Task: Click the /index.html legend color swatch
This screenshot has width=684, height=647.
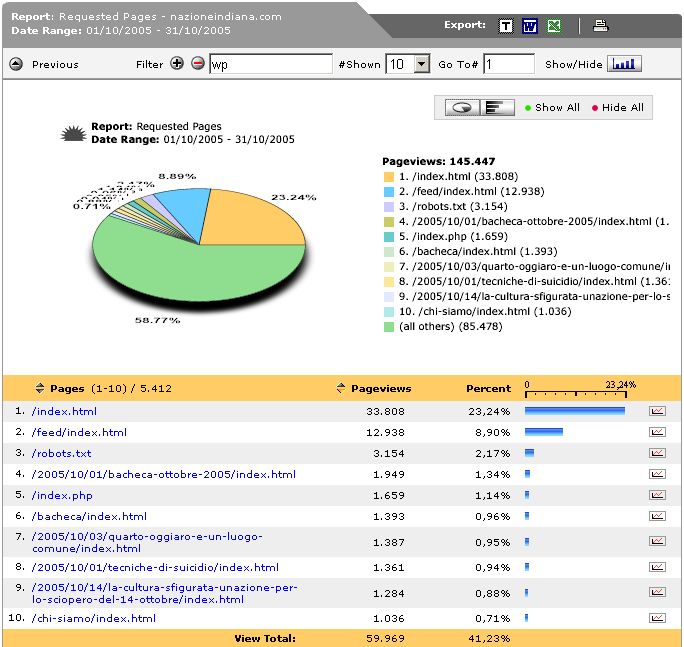Action: tap(389, 177)
